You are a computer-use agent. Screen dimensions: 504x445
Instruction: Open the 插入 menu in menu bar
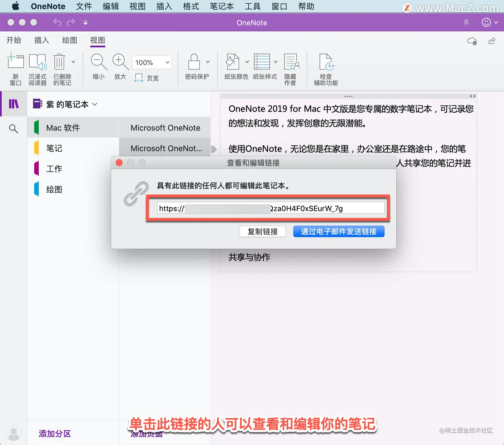tap(164, 6)
